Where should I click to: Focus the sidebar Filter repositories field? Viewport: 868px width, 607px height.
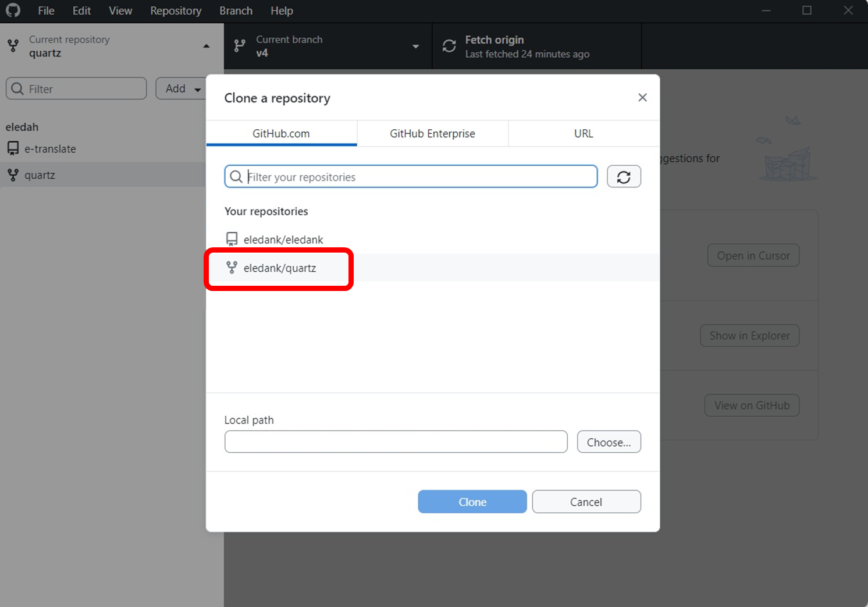coord(76,88)
